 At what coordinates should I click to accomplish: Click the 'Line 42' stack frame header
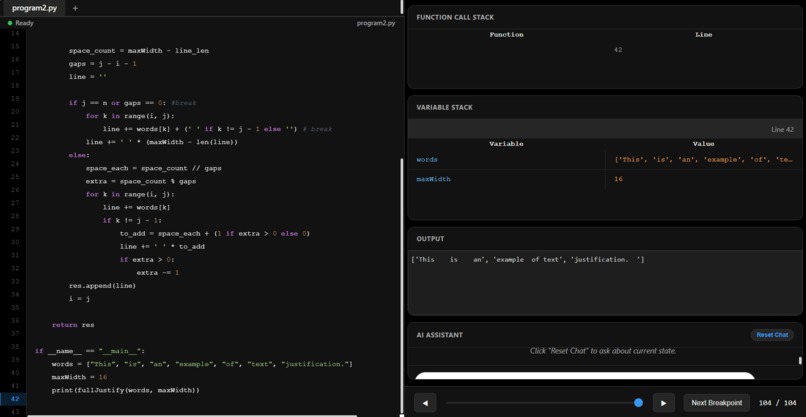(x=605, y=129)
